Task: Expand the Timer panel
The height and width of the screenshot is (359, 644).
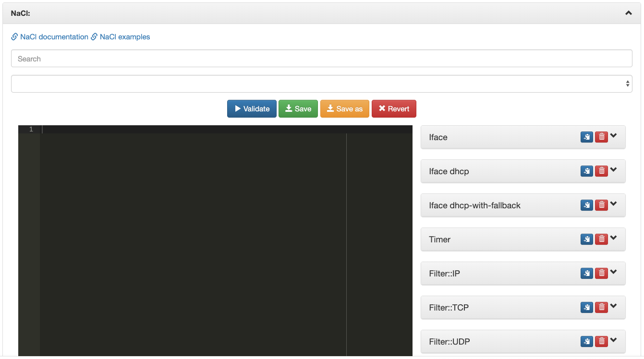Action: point(613,238)
